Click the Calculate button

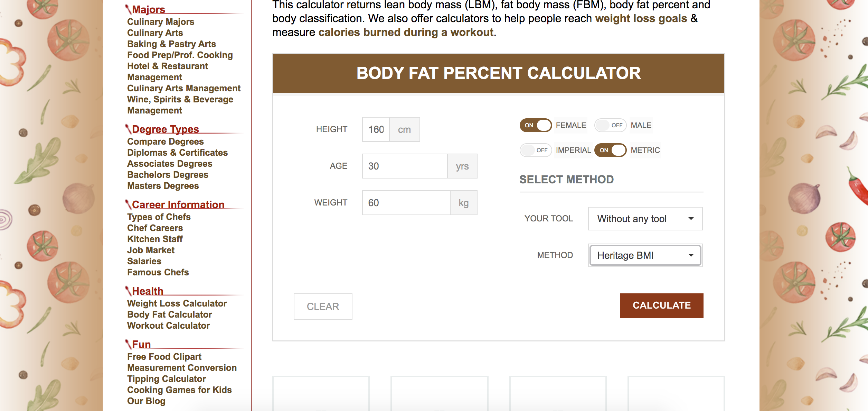tap(661, 305)
